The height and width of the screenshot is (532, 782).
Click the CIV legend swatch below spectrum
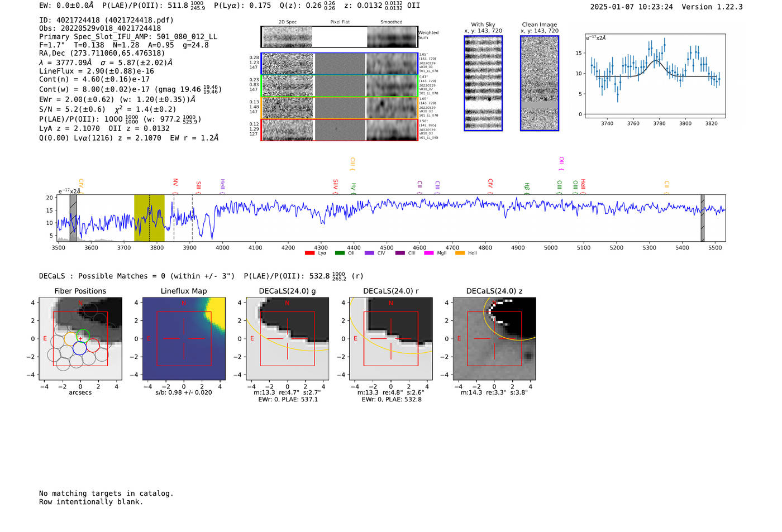pyautogui.click(x=369, y=253)
